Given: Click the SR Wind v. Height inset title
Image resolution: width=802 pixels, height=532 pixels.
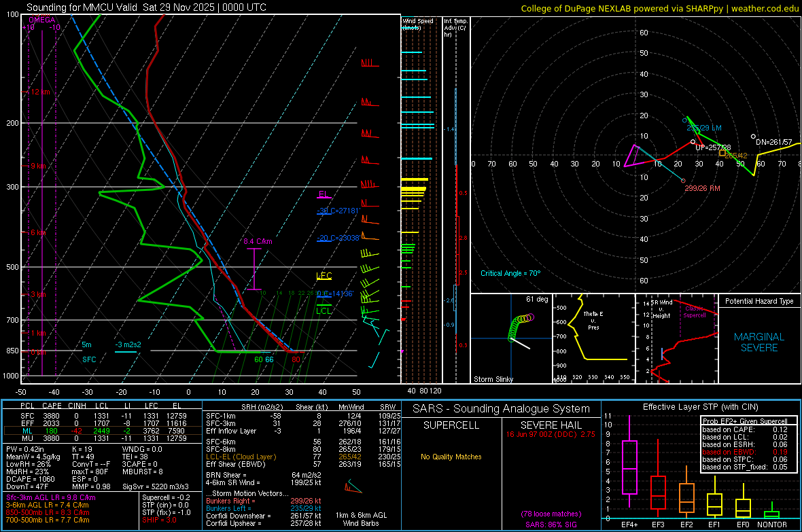Looking at the screenshot, I should pyautogui.click(x=662, y=309).
